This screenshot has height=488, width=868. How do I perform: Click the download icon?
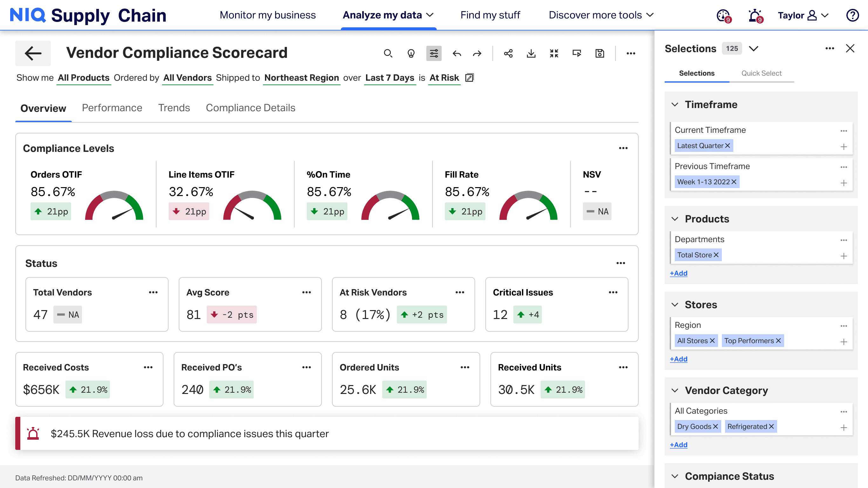click(x=532, y=53)
